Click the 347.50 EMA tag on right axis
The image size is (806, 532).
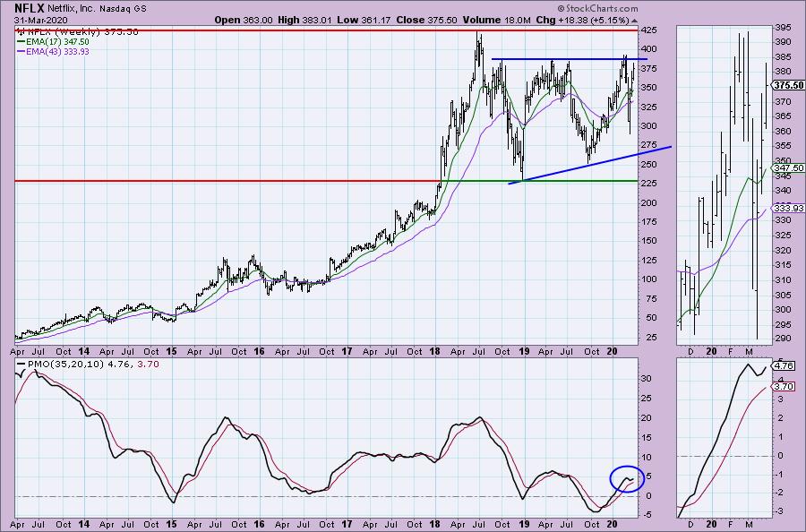790,168
